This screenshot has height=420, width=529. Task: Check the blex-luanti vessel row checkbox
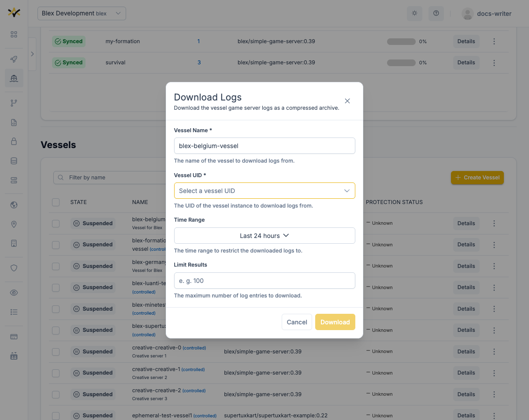[56, 287]
